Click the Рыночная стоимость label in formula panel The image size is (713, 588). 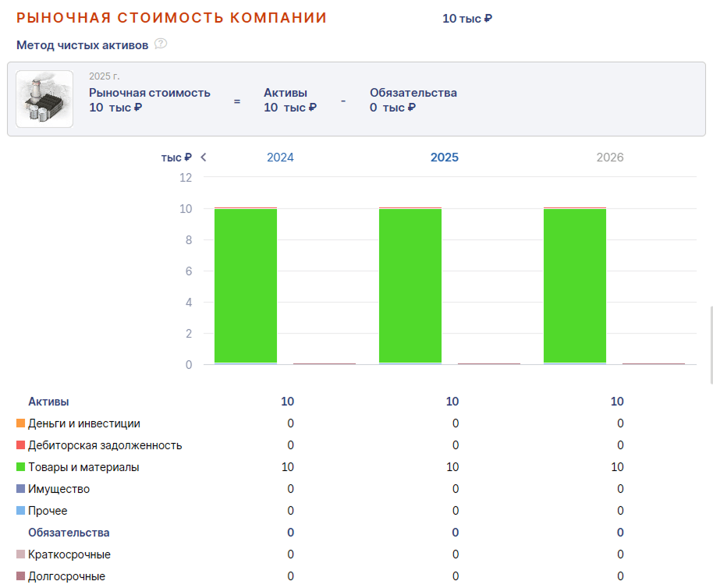[150, 93]
